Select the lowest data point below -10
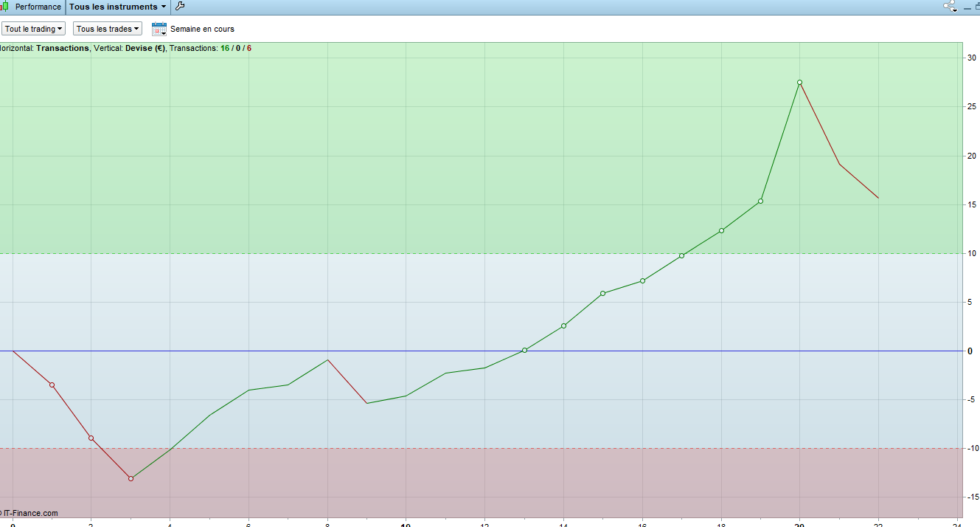Image resolution: width=980 pixels, height=527 pixels. coord(131,478)
